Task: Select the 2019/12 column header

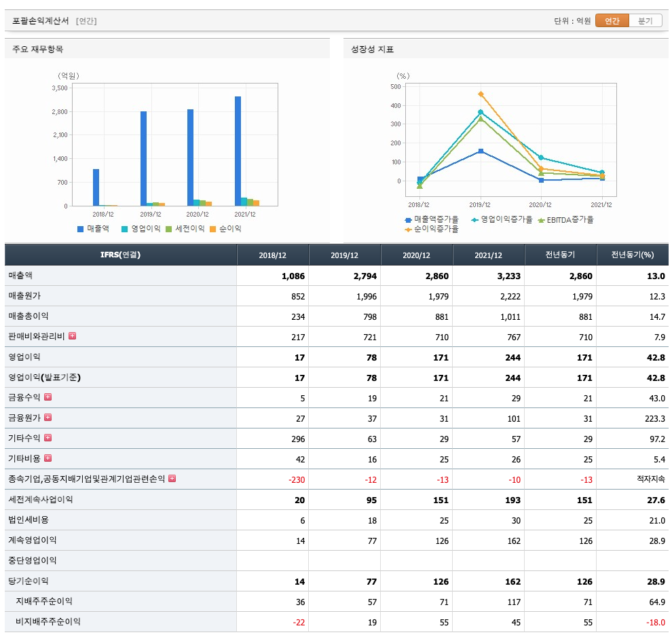Action: [345, 255]
